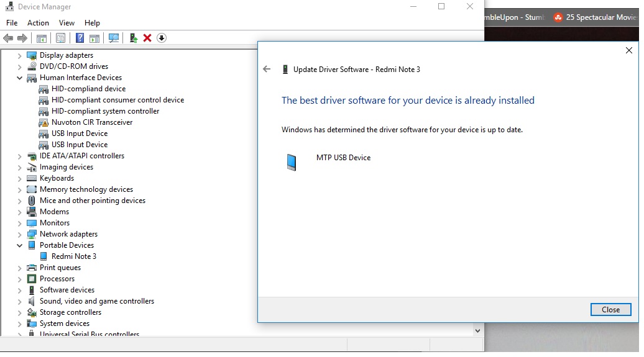The image size is (644, 357).
Task: Click the red X Uninstall toolbar icon
Action: coord(147,38)
